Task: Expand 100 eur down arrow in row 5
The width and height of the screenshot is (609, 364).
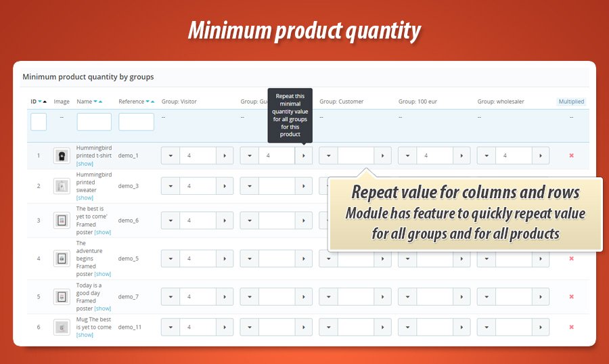Action: pos(407,296)
